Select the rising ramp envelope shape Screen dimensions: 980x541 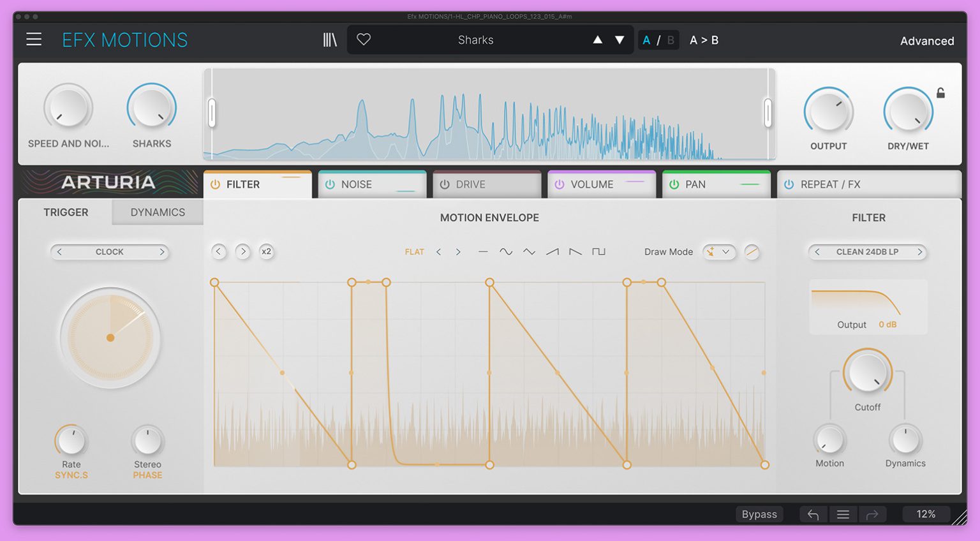tap(552, 251)
